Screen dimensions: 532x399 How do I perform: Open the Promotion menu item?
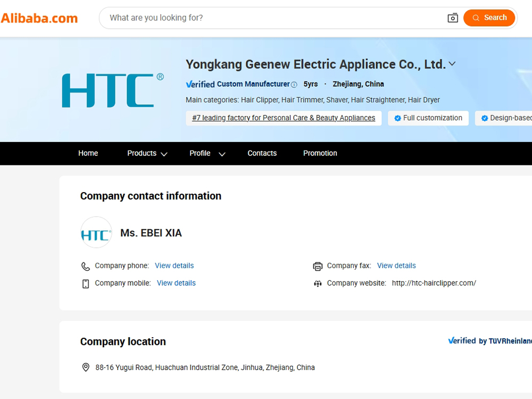point(320,153)
